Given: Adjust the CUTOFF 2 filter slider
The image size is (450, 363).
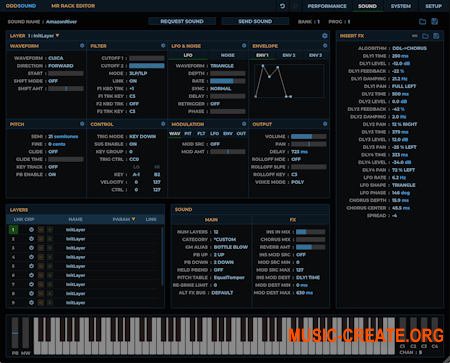Looking at the screenshot, I should pos(147,66).
